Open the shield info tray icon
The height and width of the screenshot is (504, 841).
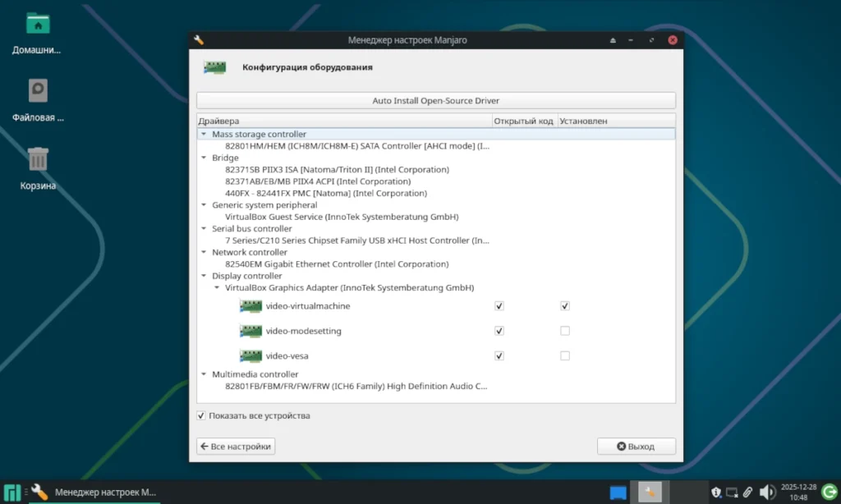click(x=716, y=493)
